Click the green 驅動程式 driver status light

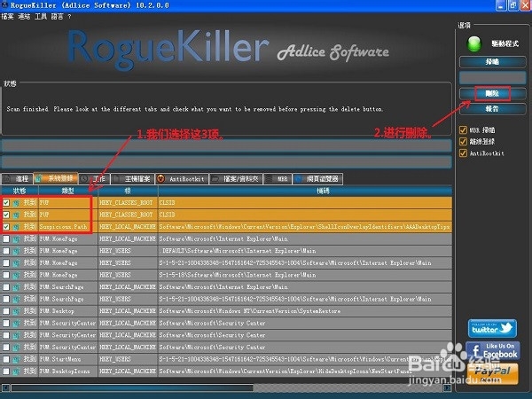(x=474, y=44)
